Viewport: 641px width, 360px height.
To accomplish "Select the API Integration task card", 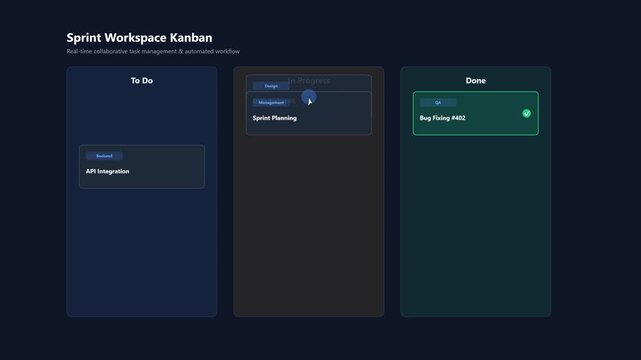I will click(142, 166).
